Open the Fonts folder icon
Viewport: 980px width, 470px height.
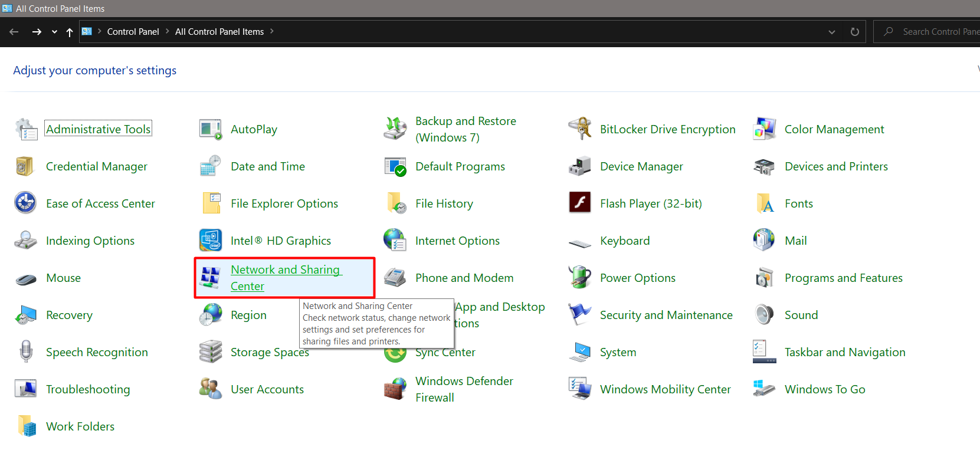[765, 203]
